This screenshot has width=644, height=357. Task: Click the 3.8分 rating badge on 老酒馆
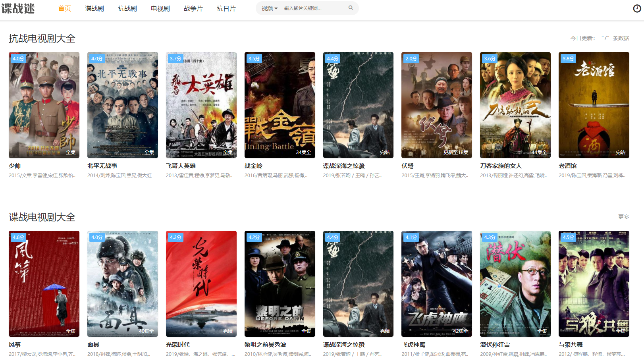point(568,58)
